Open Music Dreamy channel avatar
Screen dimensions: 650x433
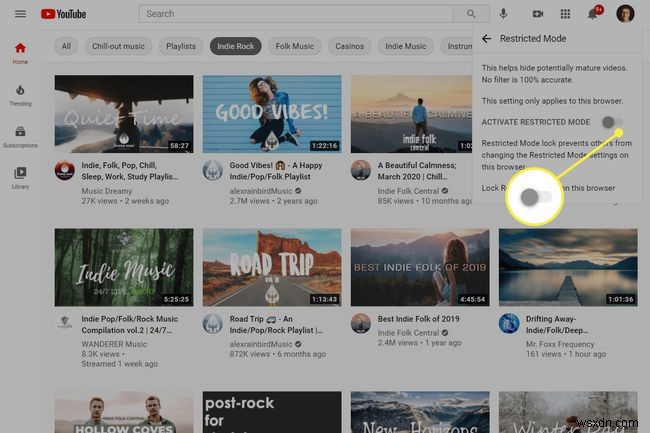coord(65,170)
